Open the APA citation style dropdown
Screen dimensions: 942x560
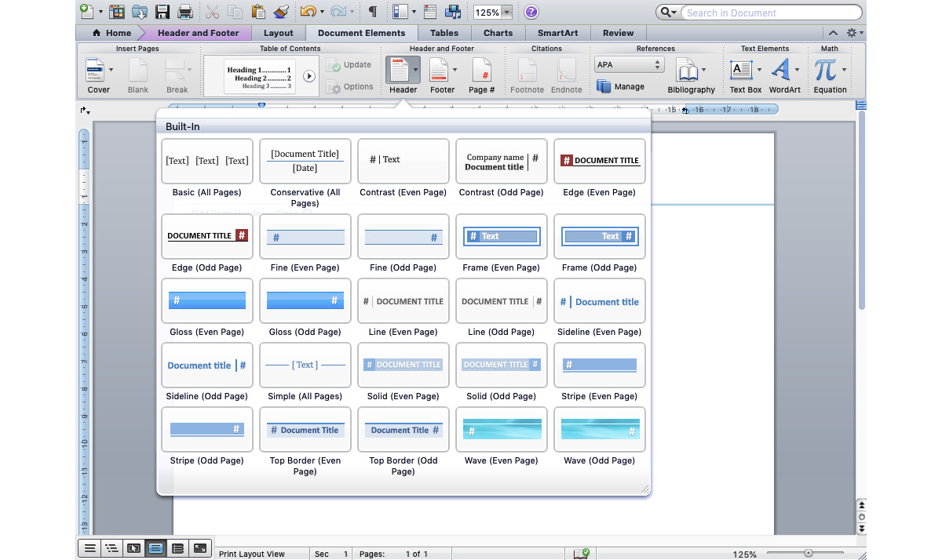click(x=629, y=64)
